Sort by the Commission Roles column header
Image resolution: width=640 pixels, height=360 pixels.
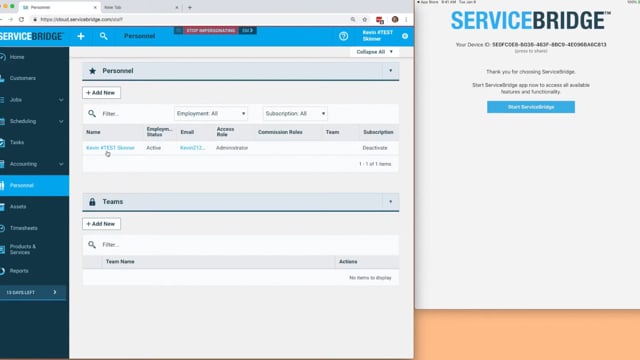point(280,132)
